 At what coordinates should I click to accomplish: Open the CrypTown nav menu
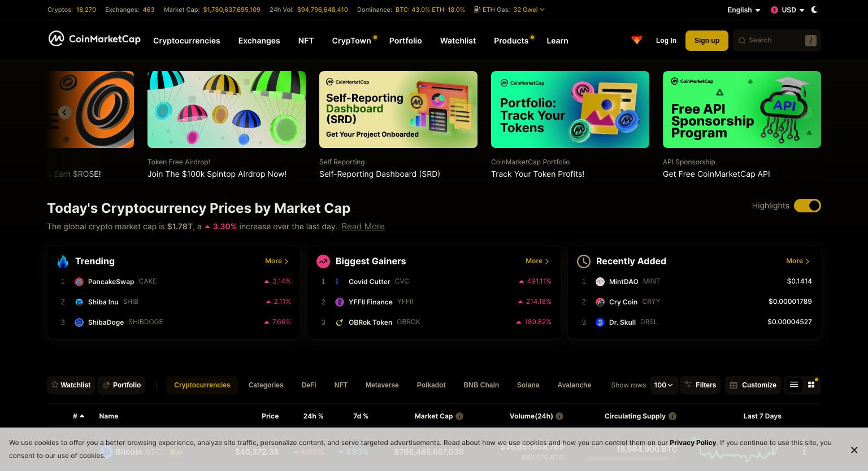click(x=351, y=41)
